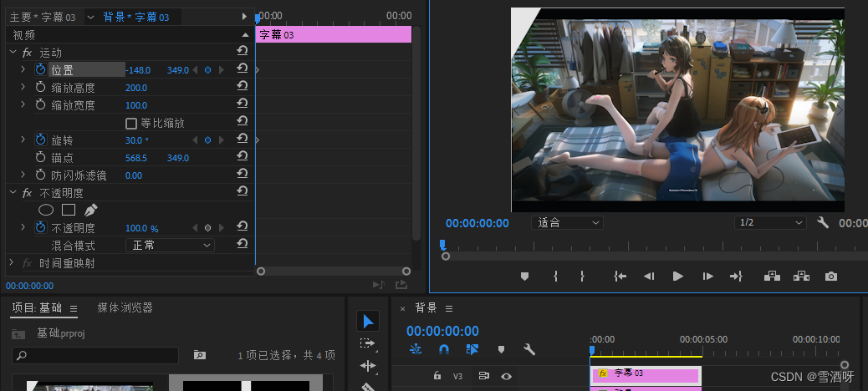Add marker in Program Monitor

click(524, 277)
